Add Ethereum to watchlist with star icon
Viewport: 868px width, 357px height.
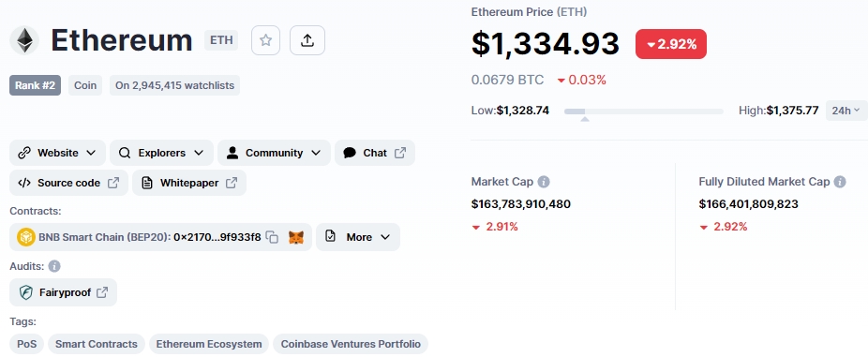tap(265, 40)
